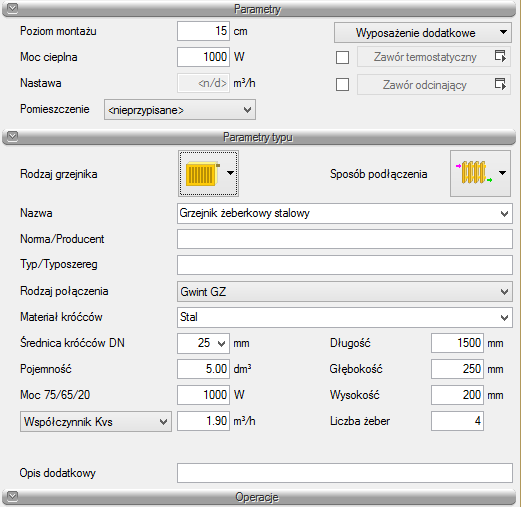Open thermostatic valve settings icon
This screenshot has width=521, height=507.
tap(500, 57)
